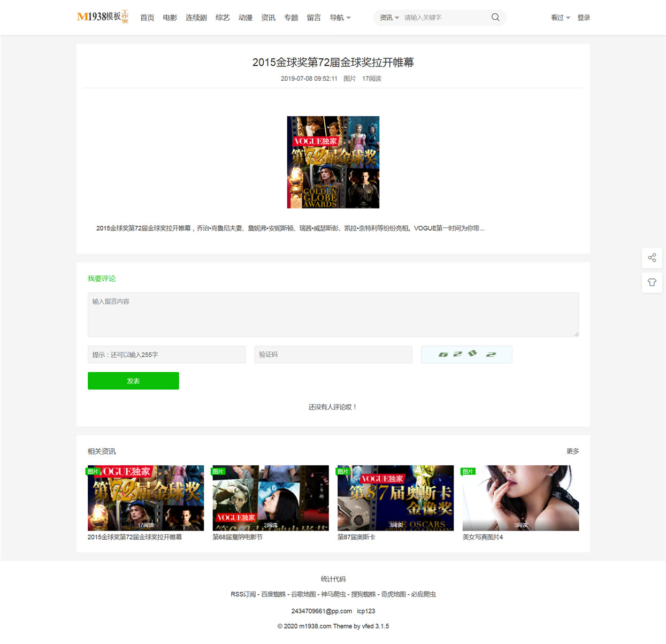
Task: Expand the 看过 history dropdown
Action: tap(561, 18)
